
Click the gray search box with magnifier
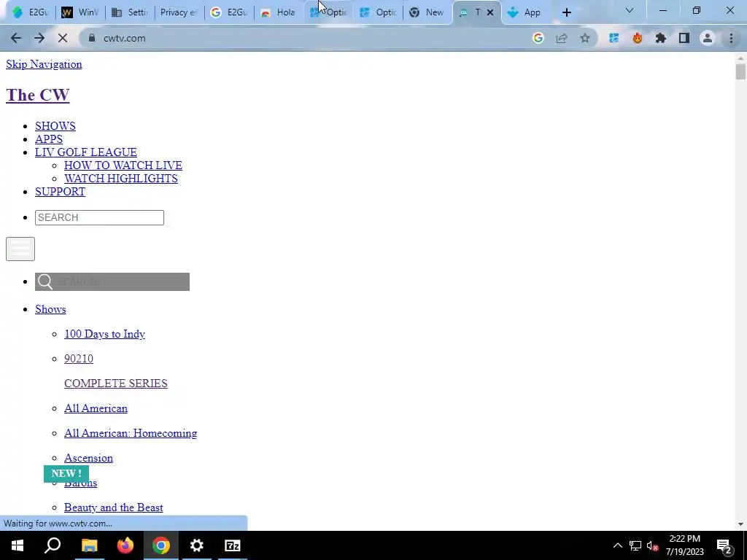tap(112, 282)
